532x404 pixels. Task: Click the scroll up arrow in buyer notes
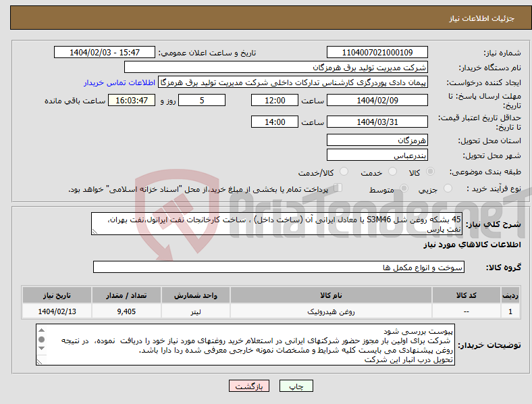pyautogui.click(x=41, y=330)
